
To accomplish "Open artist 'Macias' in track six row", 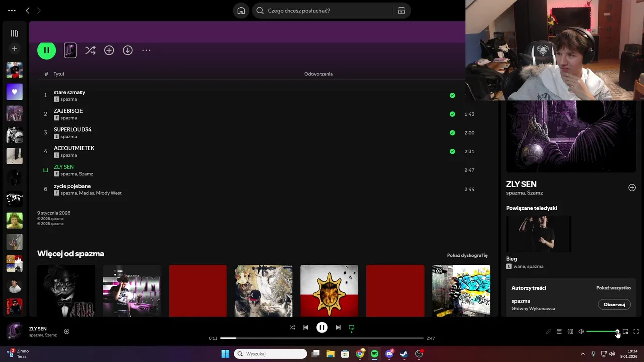I will 86,193.
